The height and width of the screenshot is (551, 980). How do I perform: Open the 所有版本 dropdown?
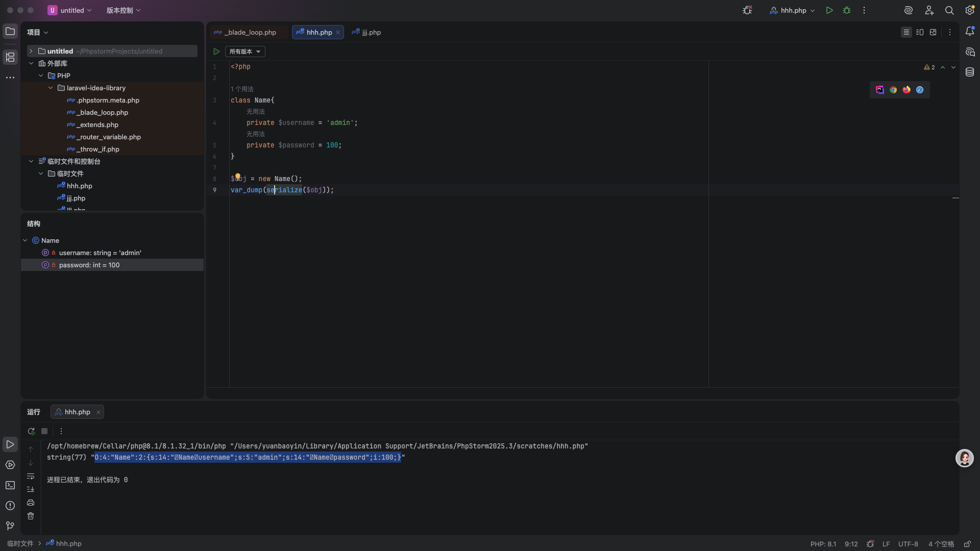[x=245, y=52]
